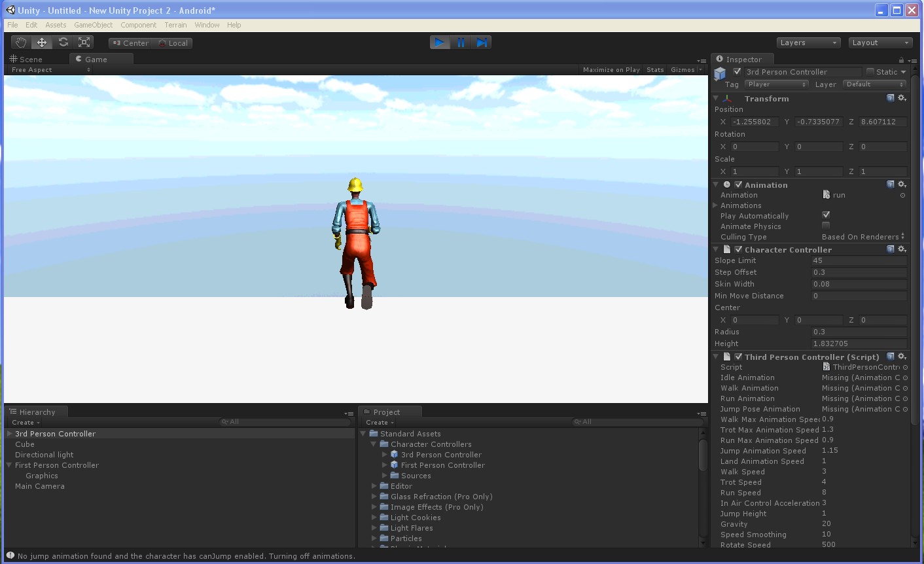Open the Free Aspect dropdown
Viewport: 924px width, 564px height.
(x=50, y=70)
